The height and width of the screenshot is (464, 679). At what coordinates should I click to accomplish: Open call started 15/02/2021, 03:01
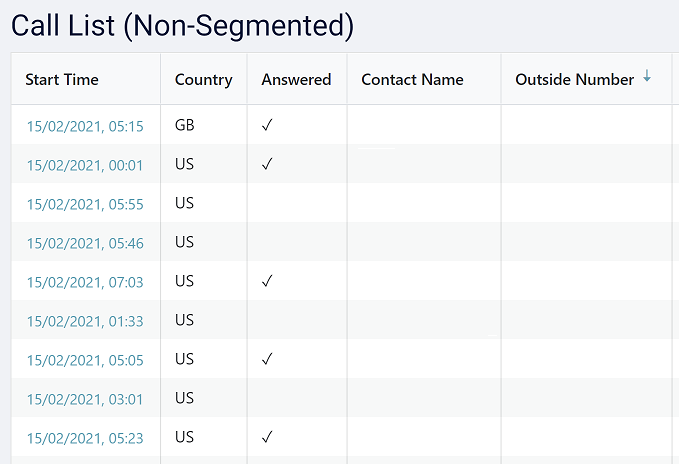[85, 399]
